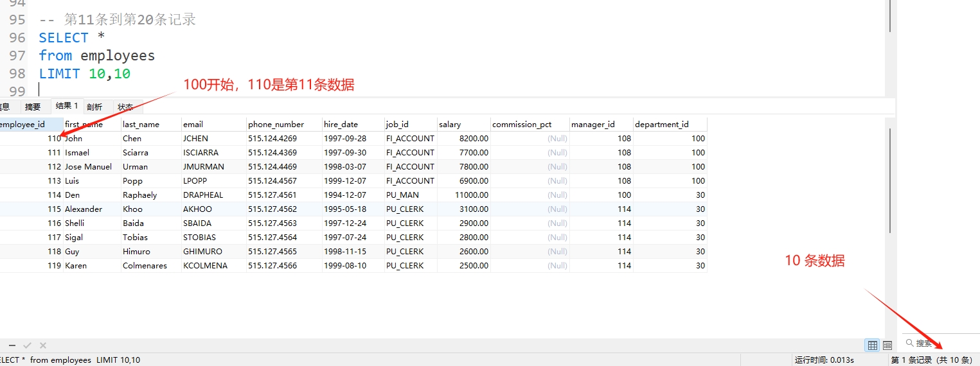Select the cell containing Colmenares

click(x=150, y=266)
